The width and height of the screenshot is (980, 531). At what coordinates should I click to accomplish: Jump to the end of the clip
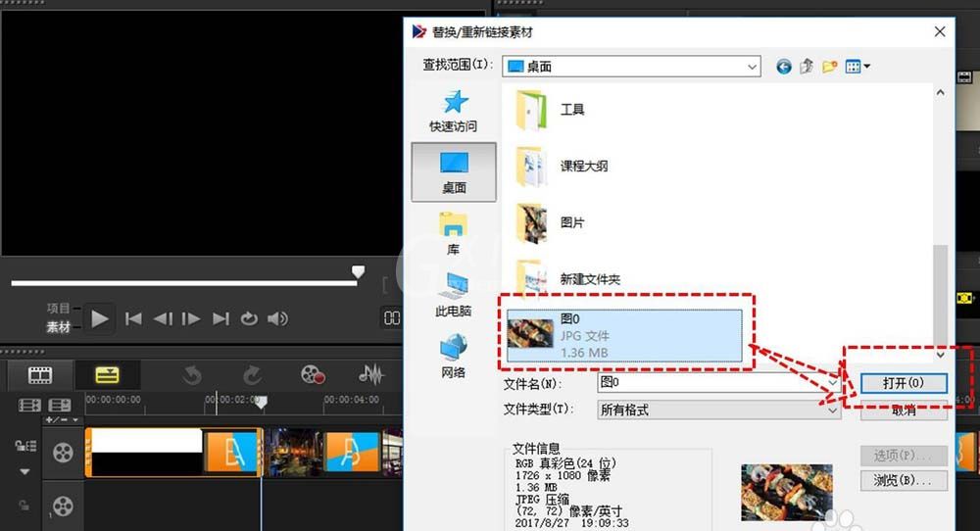[220, 318]
